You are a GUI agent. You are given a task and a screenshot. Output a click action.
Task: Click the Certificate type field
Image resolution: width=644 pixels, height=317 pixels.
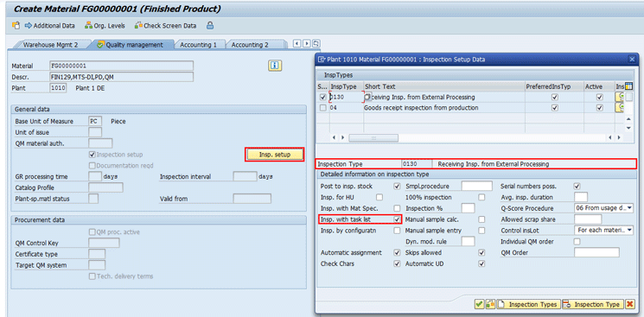[x=97, y=254]
